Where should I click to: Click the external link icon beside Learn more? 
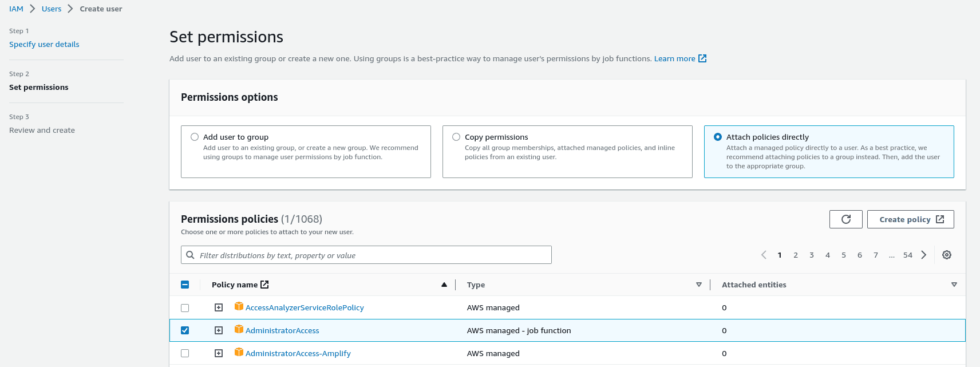coord(702,58)
